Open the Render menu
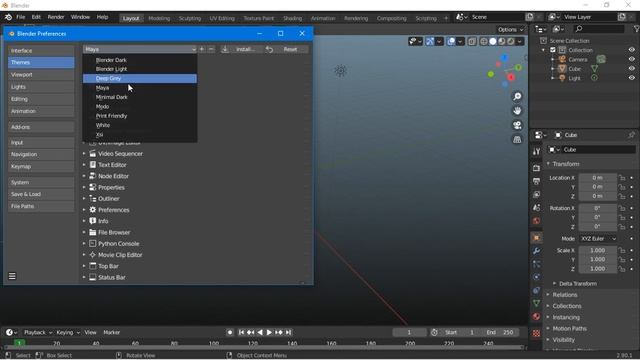The image size is (640, 360). (x=56, y=17)
